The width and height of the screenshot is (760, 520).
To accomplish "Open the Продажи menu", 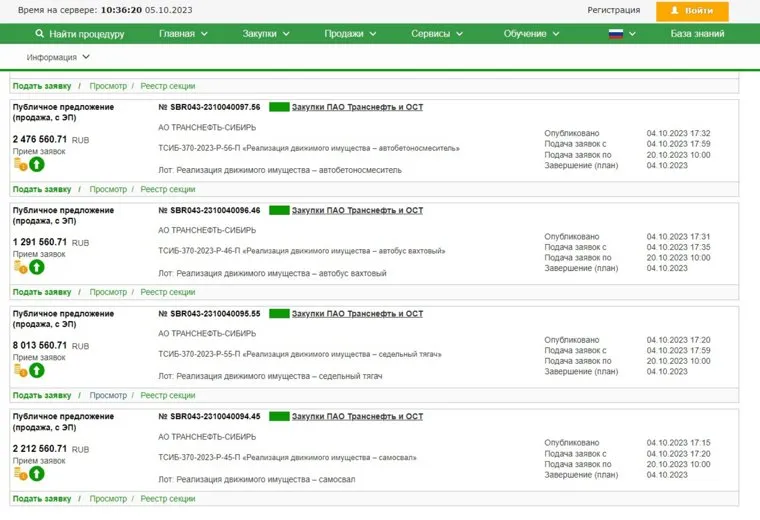I will pyautogui.click(x=350, y=34).
